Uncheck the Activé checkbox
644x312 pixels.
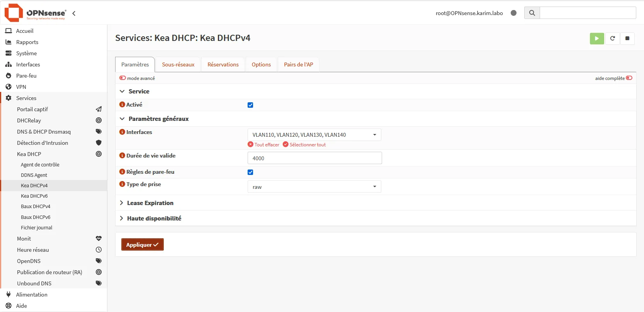pyautogui.click(x=250, y=105)
